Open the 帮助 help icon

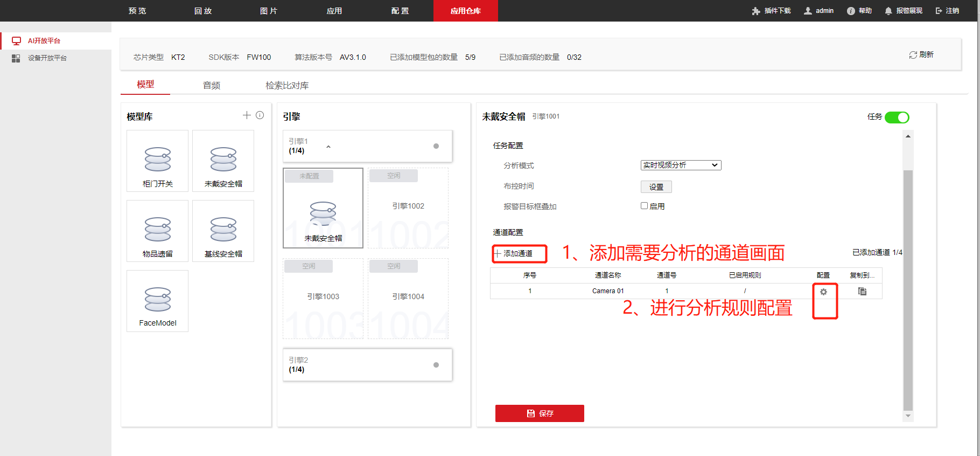tap(851, 11)
